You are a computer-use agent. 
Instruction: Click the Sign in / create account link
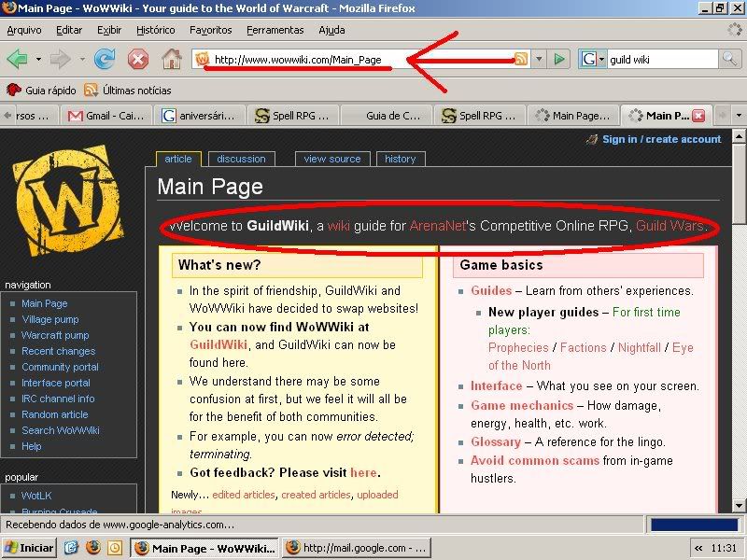tap(661, 139)
